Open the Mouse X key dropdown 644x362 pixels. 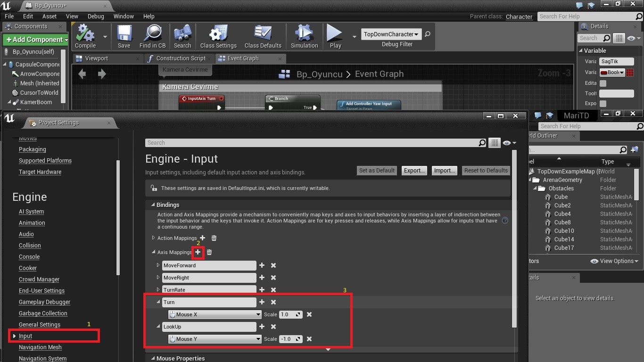point(215,314)
